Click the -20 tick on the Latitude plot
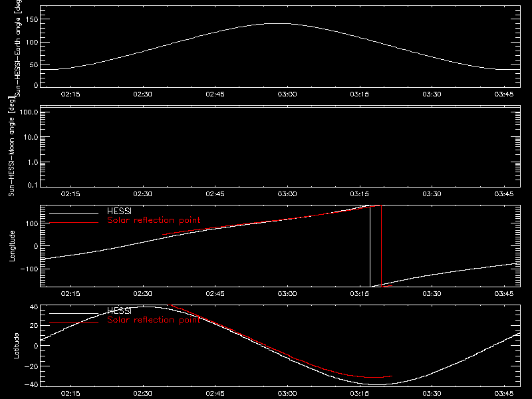The height and width of the screenshot is (399, 532). point(31,366)
